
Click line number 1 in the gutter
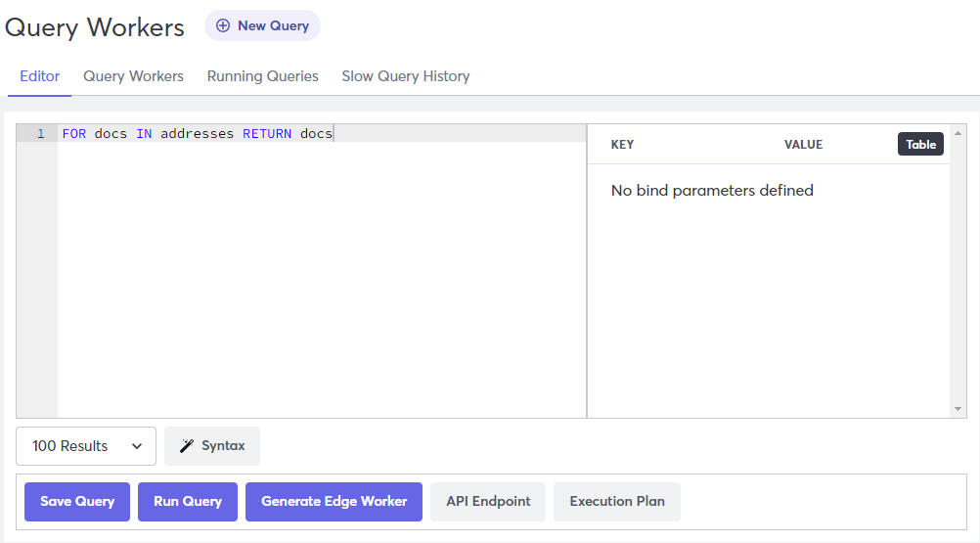[x=41, y=134]
